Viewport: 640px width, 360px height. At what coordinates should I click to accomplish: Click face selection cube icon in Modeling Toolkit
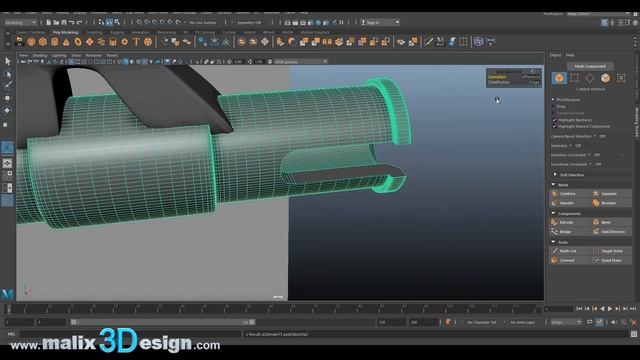[605, 78]
